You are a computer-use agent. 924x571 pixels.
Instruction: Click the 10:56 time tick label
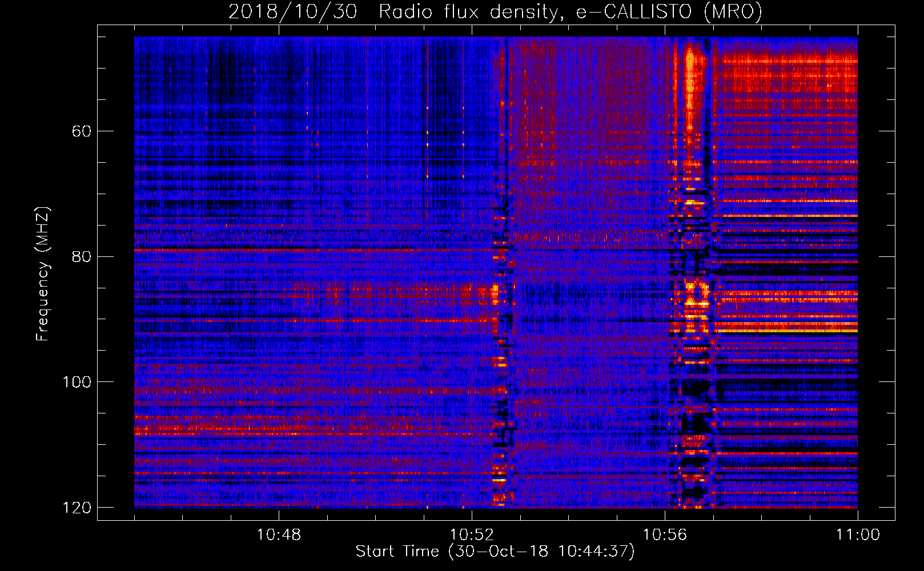pyautogui.click(x=665, y=535)
